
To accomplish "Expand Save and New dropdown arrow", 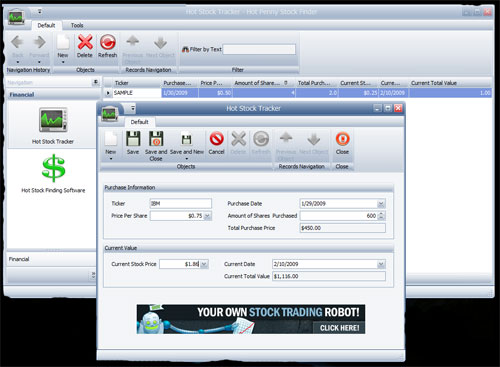I will [x=187, y=159].
